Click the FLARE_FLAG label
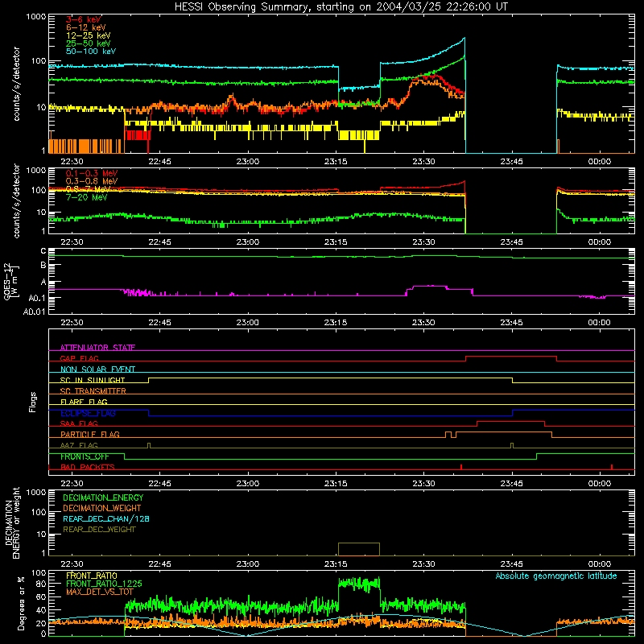Image resolution: width=644 pixels, height=644 pixels. coord(84,402)
